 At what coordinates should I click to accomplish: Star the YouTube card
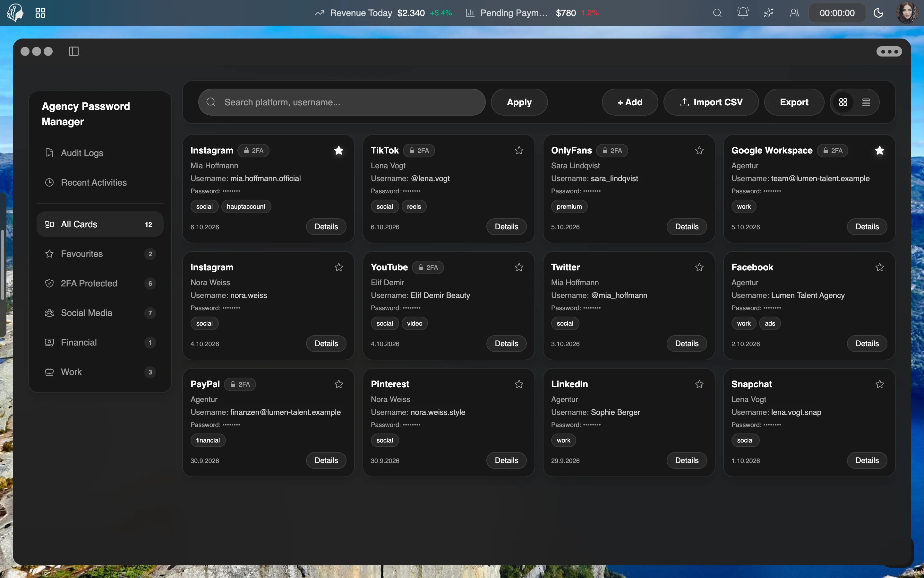pos(519,267)
